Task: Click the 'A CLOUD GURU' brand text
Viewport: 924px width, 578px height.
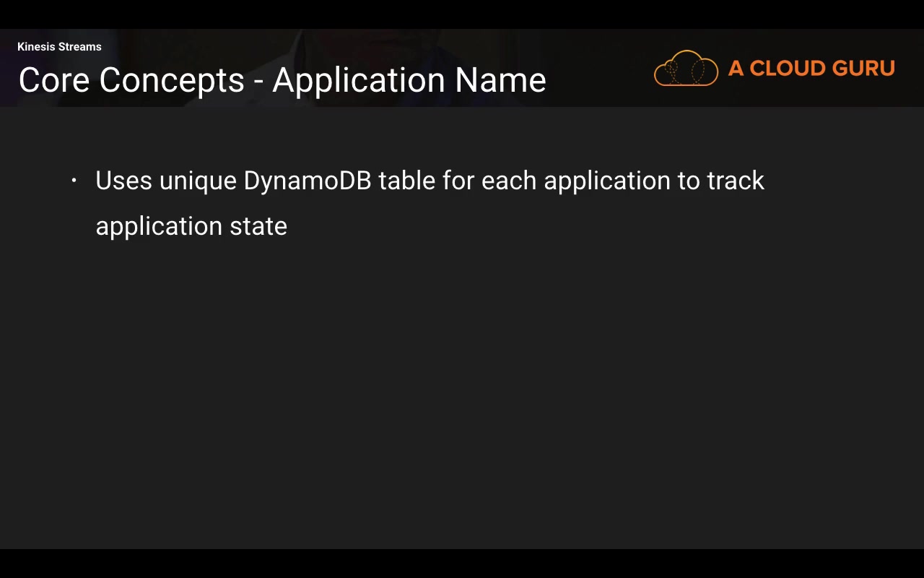Action: [811, 69]
